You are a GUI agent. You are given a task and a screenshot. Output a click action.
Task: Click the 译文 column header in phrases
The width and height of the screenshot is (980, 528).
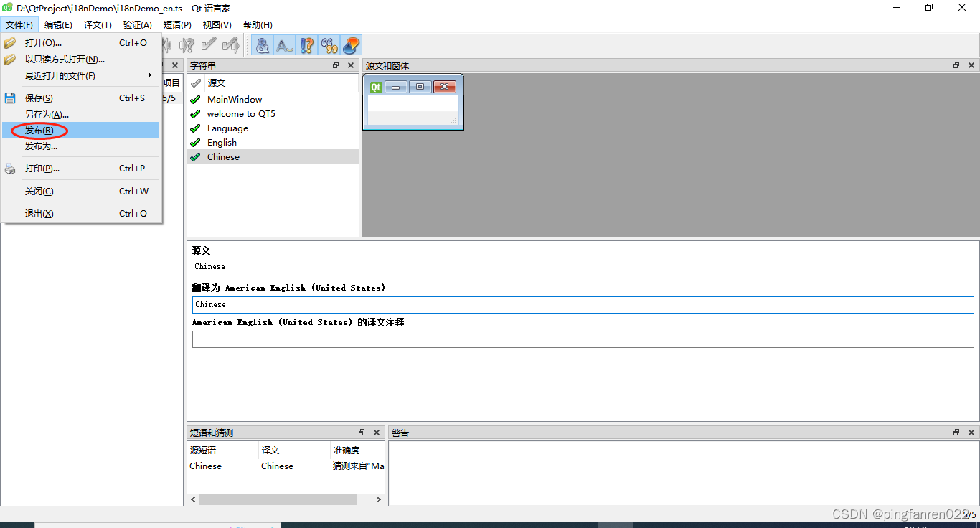pos(294,451)
